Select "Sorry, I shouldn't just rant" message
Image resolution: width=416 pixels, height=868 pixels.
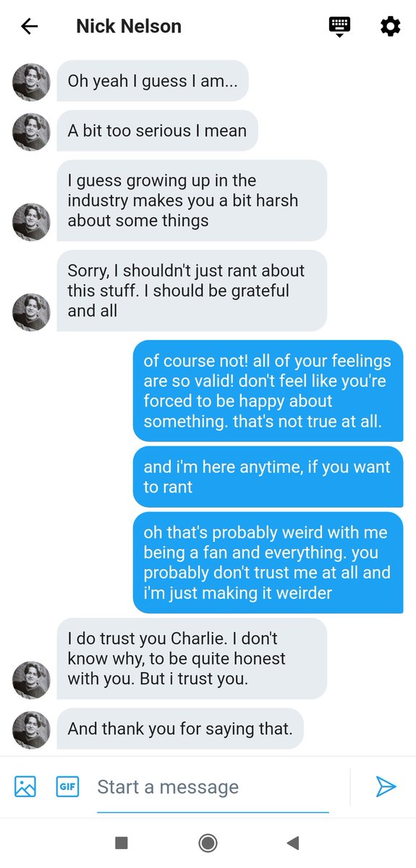coord(192,291)
